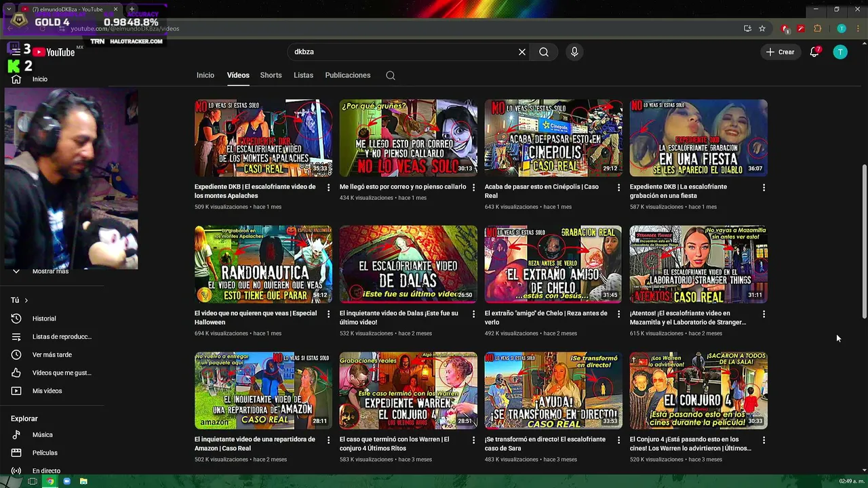Open 'Se transformó en directo' thumbnail
868x488 pixels.
click(553, 390)
